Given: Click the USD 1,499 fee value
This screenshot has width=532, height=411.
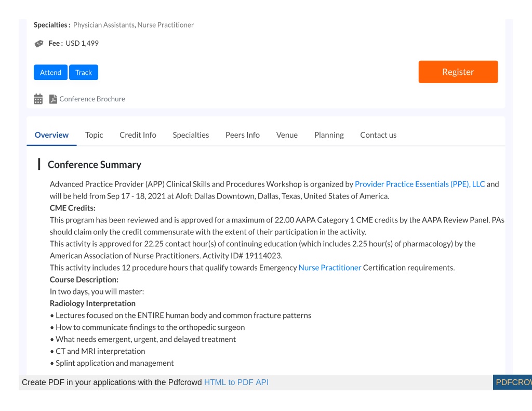Looking at the screenshot, I should (x=82, y=43).
